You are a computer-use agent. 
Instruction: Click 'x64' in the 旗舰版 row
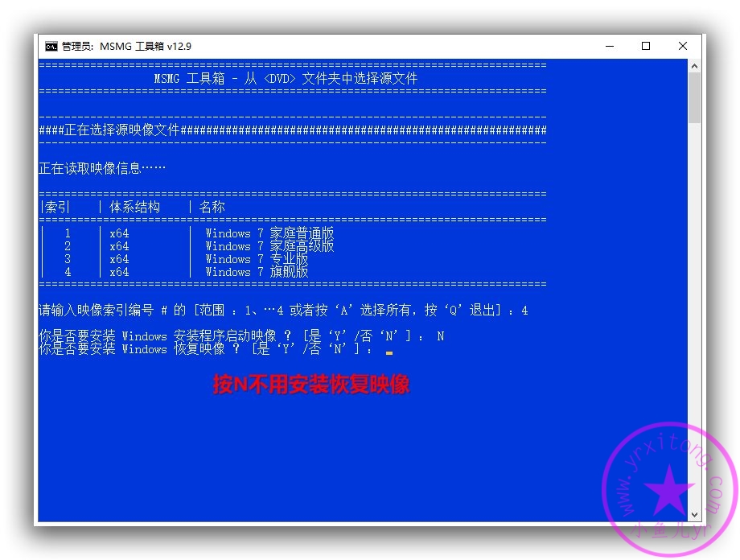point(119,272)
